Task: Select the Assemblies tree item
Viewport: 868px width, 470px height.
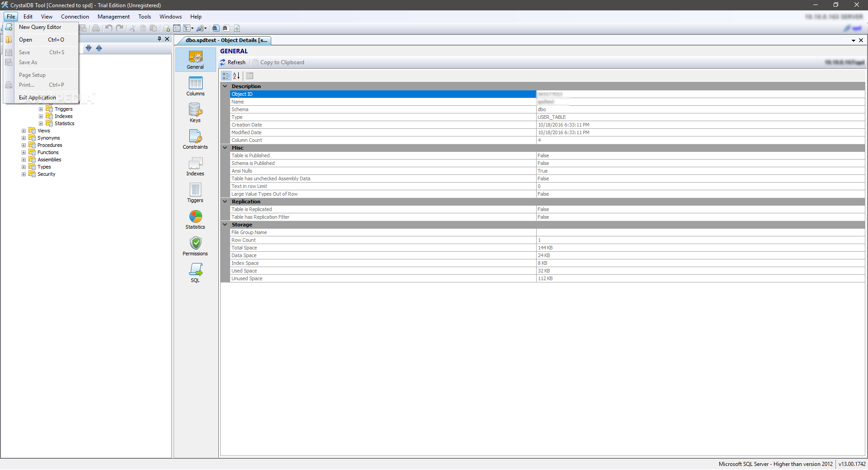Action: pos(49,160)
